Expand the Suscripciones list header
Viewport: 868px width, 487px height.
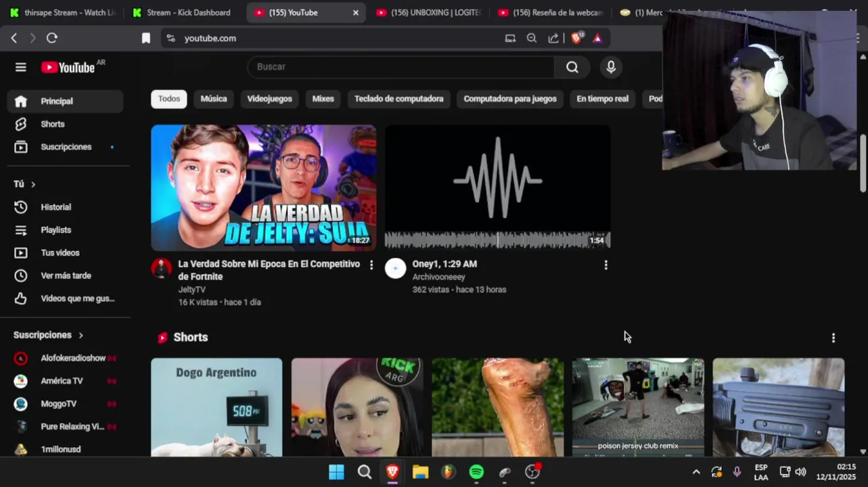coord(49,335)
